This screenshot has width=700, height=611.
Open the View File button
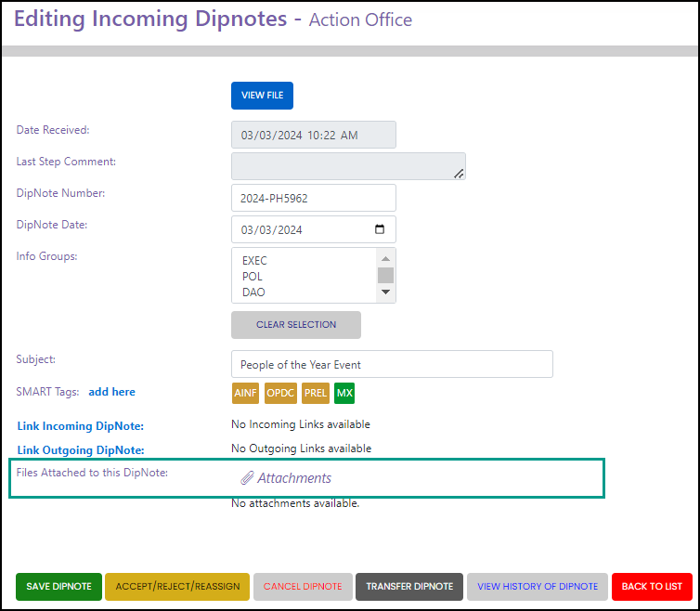(x=262, y=96)
